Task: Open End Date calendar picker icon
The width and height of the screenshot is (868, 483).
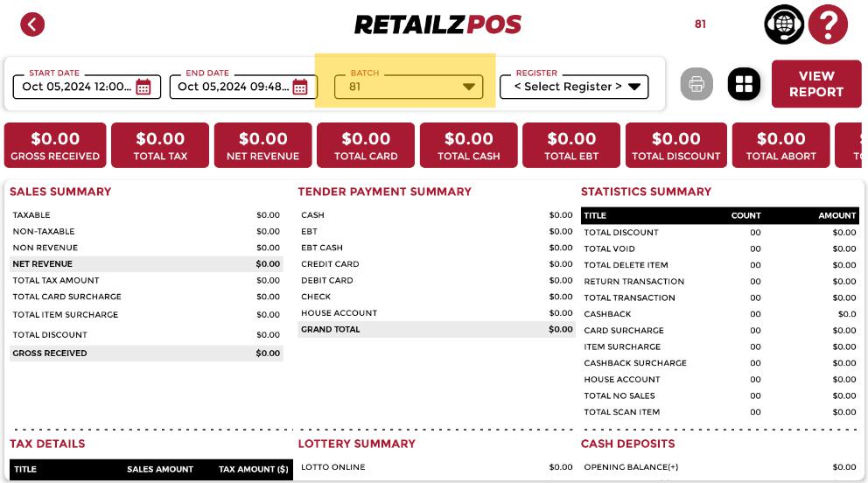Action: pos(300,87)
